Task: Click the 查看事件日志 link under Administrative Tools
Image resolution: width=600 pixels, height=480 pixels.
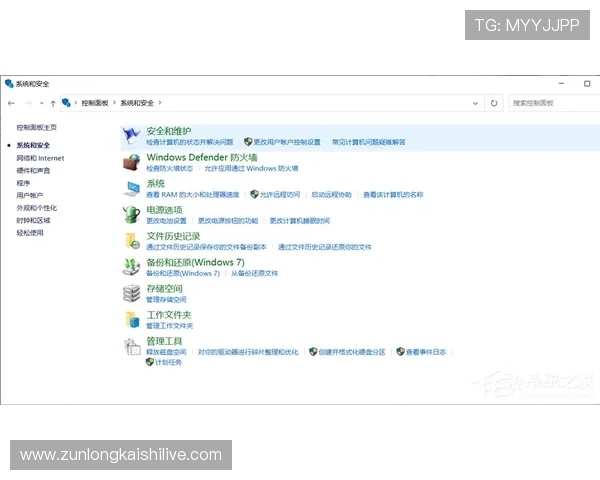Action: [x=425, y=352]
